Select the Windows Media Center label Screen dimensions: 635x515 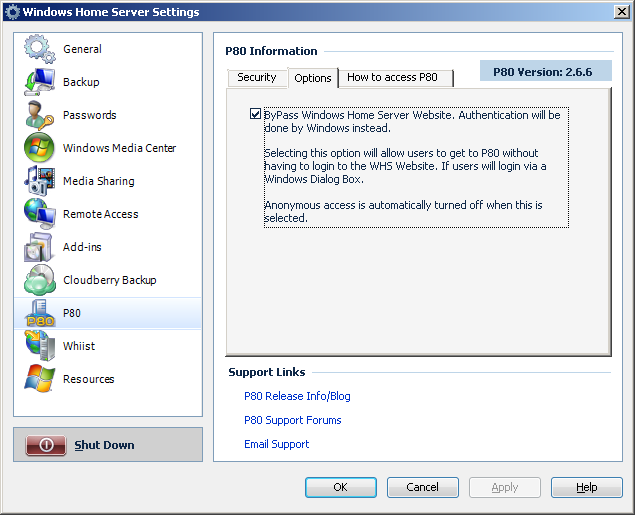click(x=119, y=148)
